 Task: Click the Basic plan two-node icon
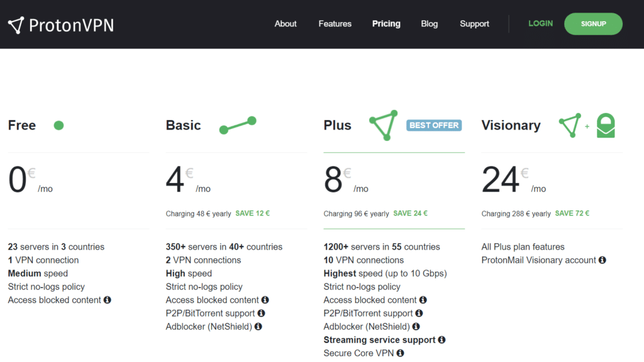click(238, 125)
